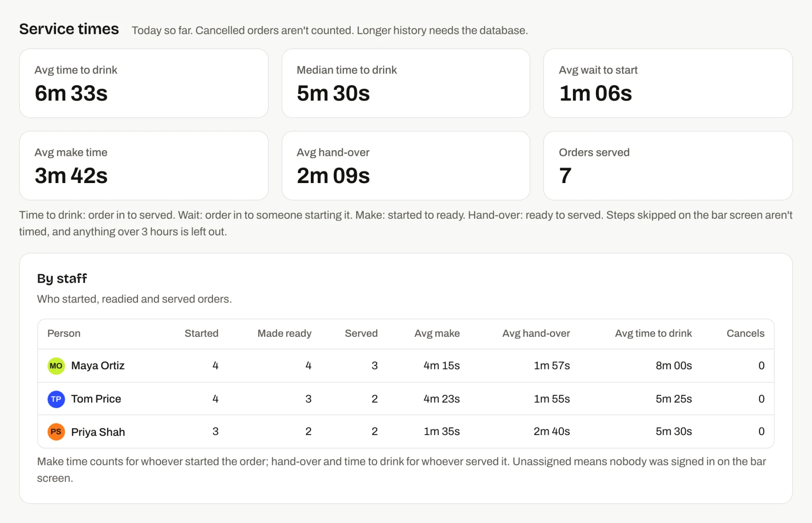Click the Served column header
The image size is (812, 523).
[361, 333]
